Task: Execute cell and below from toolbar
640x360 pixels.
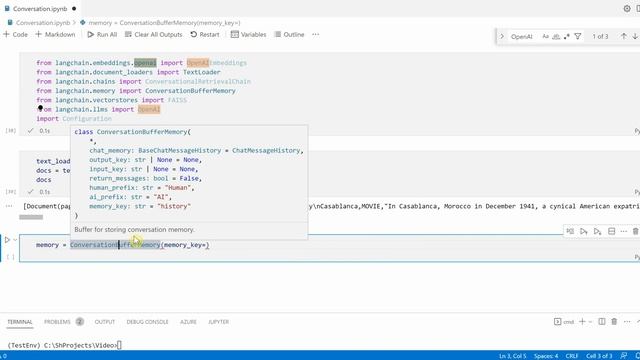Action: (598, 231)
